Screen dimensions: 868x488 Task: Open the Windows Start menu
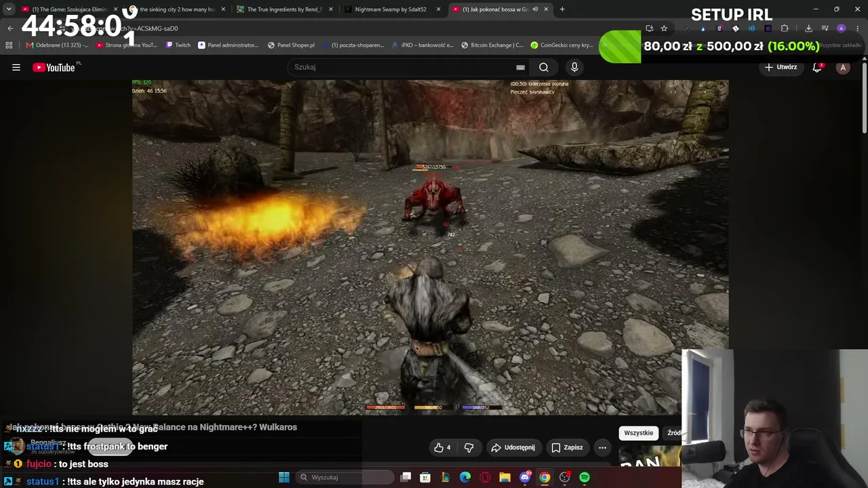point(284,477)
